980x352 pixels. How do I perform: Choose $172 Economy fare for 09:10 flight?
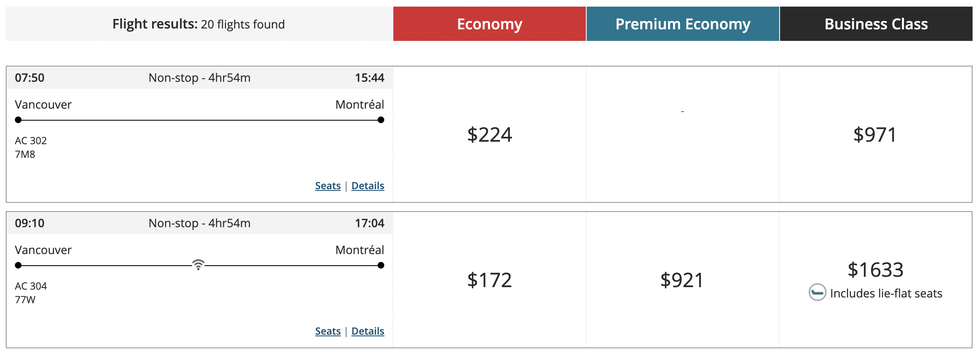point(489,280)
